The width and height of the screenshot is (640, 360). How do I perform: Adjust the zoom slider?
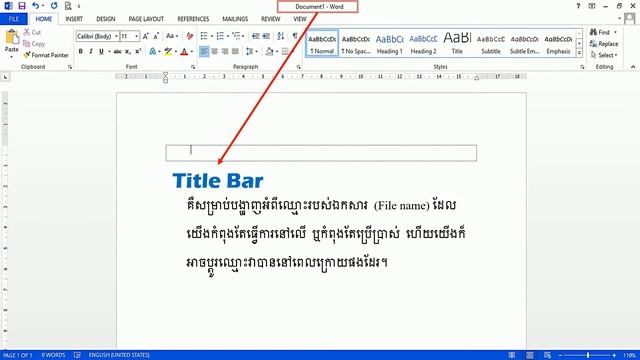point(588,355)
